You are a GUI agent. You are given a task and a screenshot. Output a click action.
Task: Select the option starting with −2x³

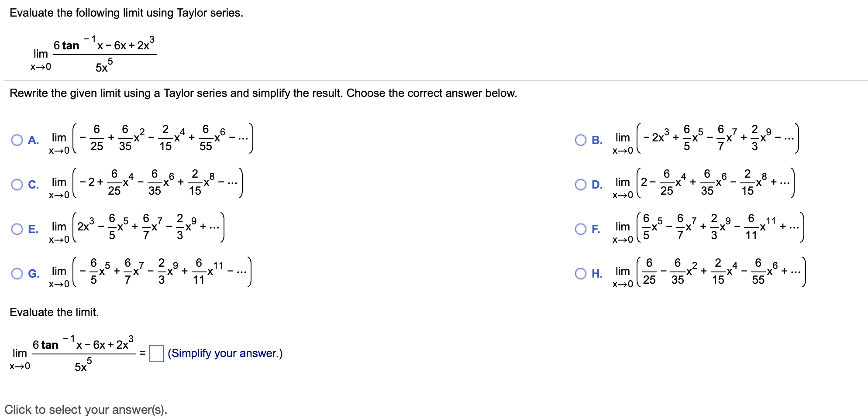(581, 140)
